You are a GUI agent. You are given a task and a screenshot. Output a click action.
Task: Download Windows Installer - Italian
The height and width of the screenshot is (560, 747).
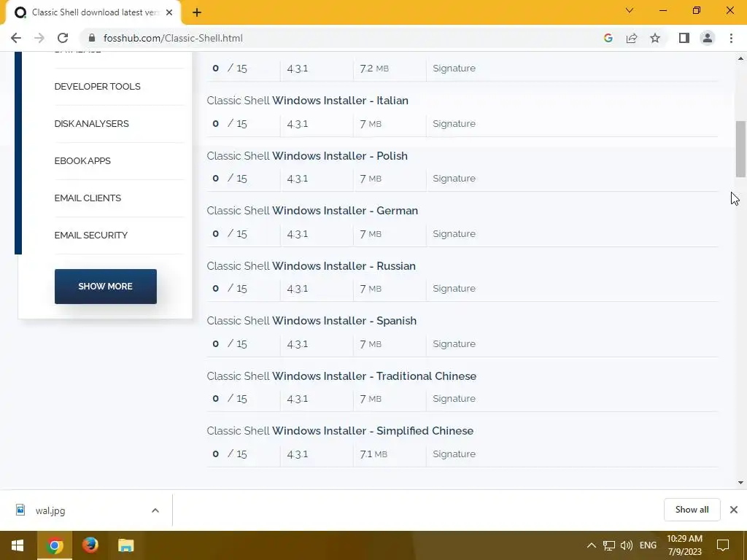click(307, 101)
